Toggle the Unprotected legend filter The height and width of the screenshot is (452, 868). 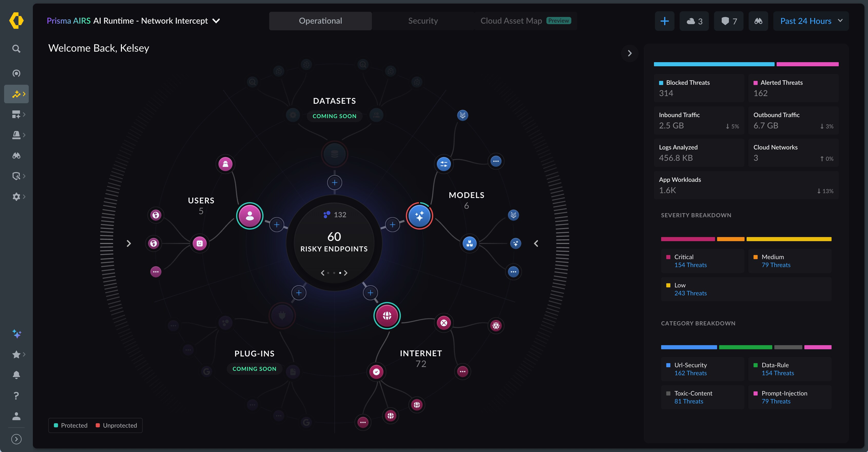117,425
